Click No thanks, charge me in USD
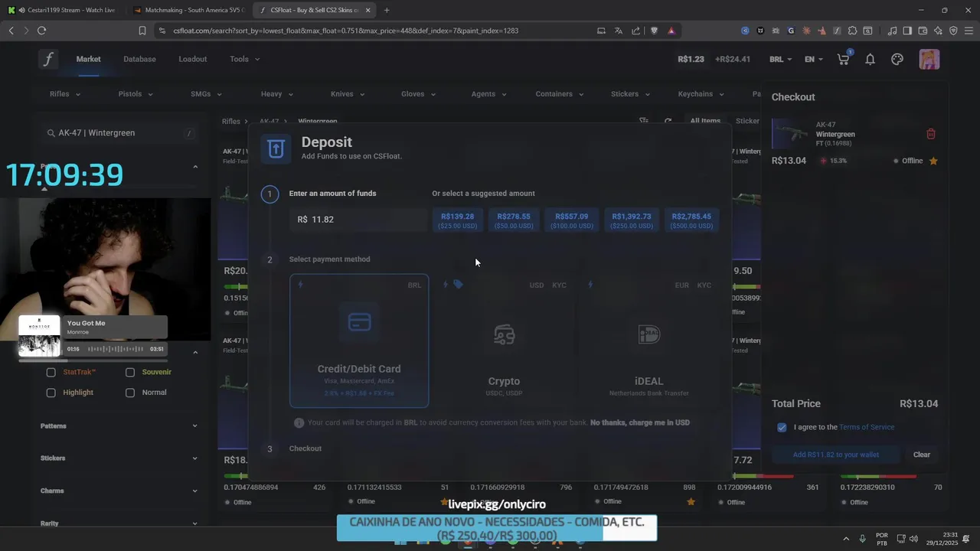980x551 pixels. 640,422
